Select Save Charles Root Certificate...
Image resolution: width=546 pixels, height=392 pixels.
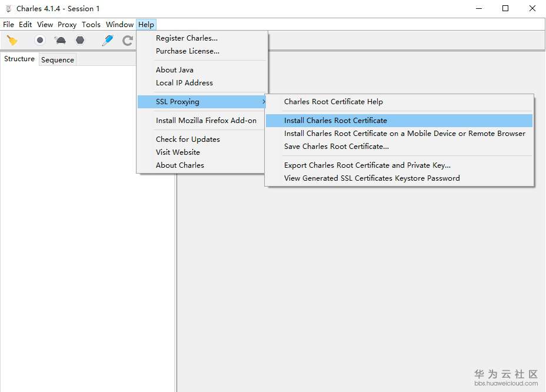pyautogui.click(x=399, y=147)
